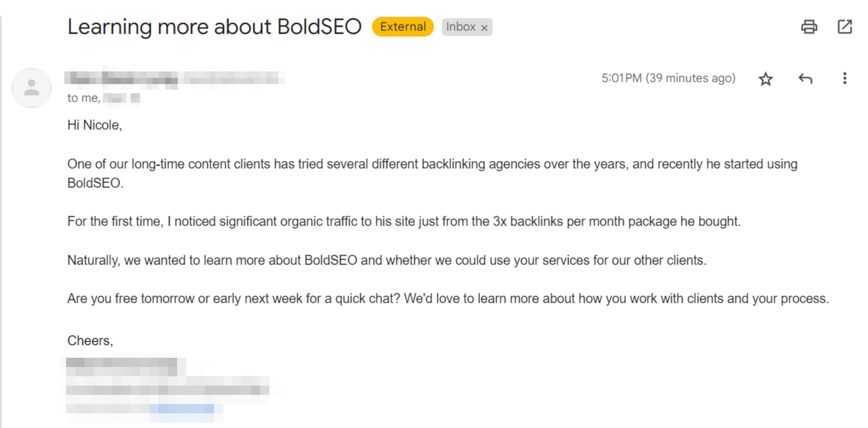Click the 5:01 PM timestamp

coord(668,78)
